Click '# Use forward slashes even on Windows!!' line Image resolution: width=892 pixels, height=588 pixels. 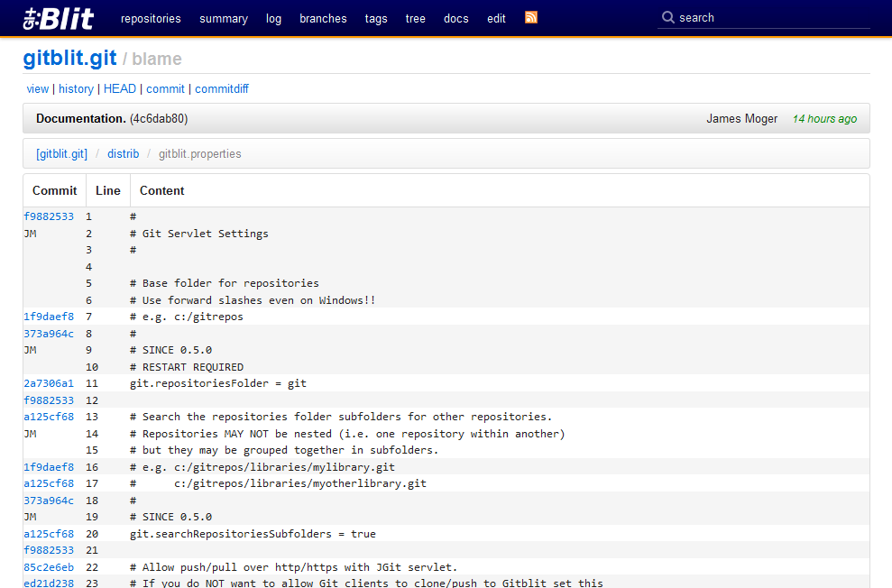(x=253, y=300)
